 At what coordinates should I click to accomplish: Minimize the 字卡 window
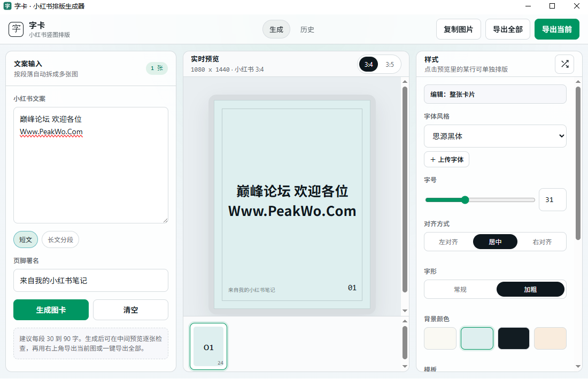(x=528, y=6)
